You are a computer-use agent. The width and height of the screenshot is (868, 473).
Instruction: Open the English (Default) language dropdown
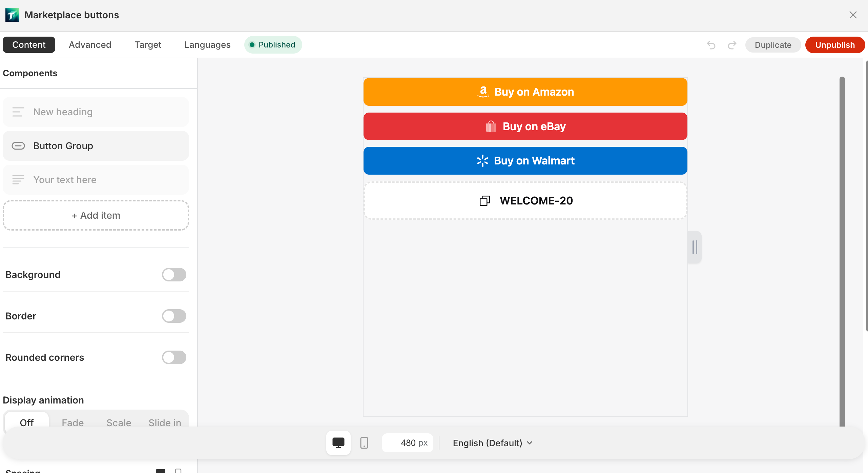point(493,443)
